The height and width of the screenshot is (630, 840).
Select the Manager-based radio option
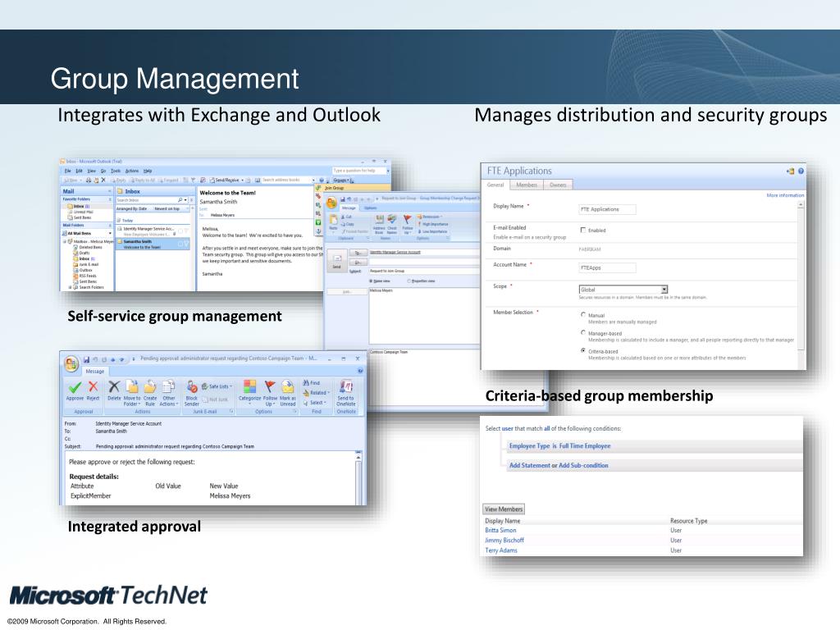click(x=583, y=333)
